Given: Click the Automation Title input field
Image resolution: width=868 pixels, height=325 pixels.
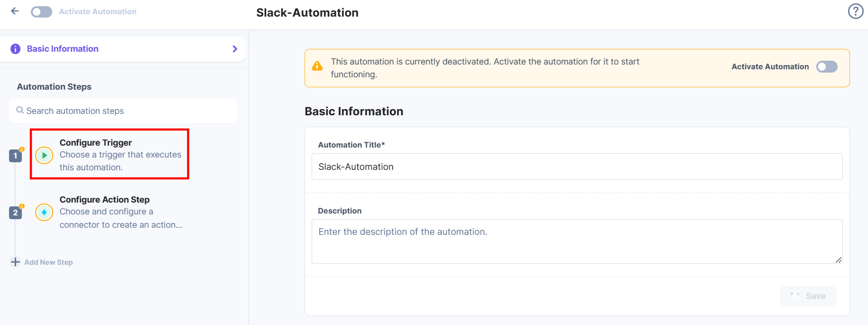Looking at the screenshot, I should pyautogui.click(x=577, y=167).
